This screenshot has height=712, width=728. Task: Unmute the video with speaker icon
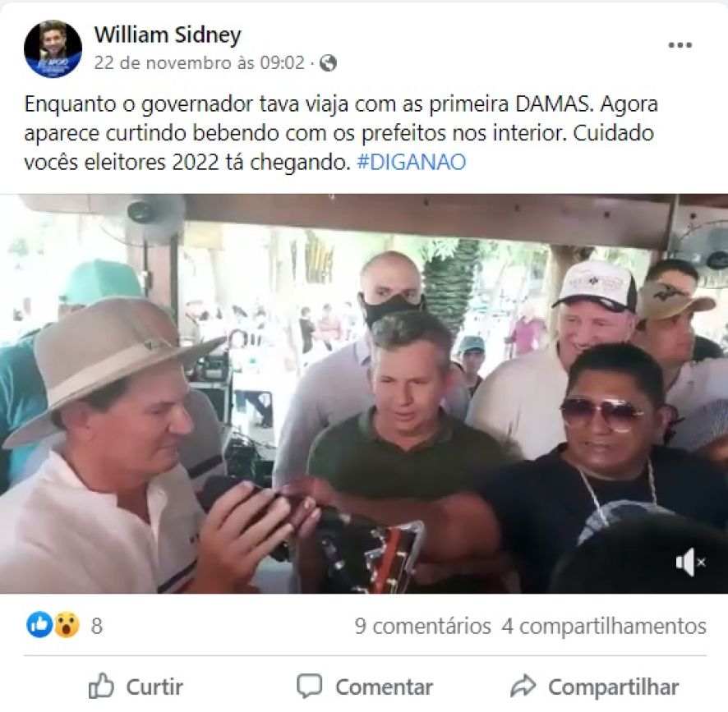pyautogui.click(x=690, y=562)
